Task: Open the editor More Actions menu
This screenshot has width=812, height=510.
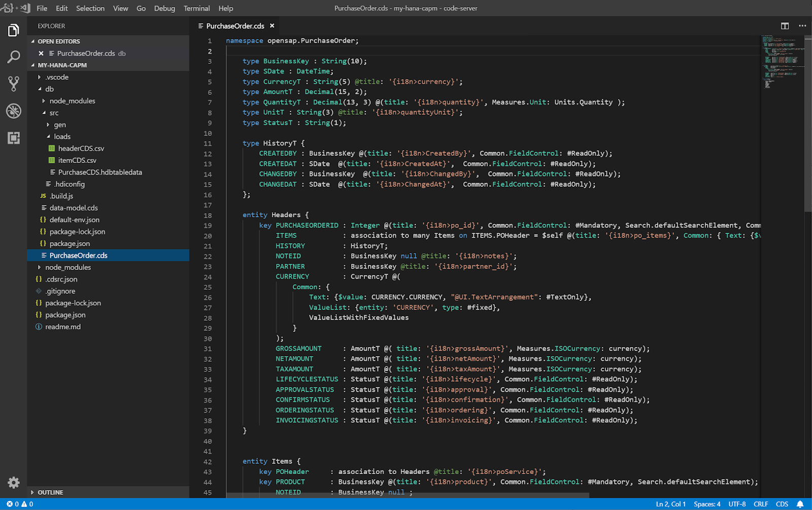Action: [802, 26]
